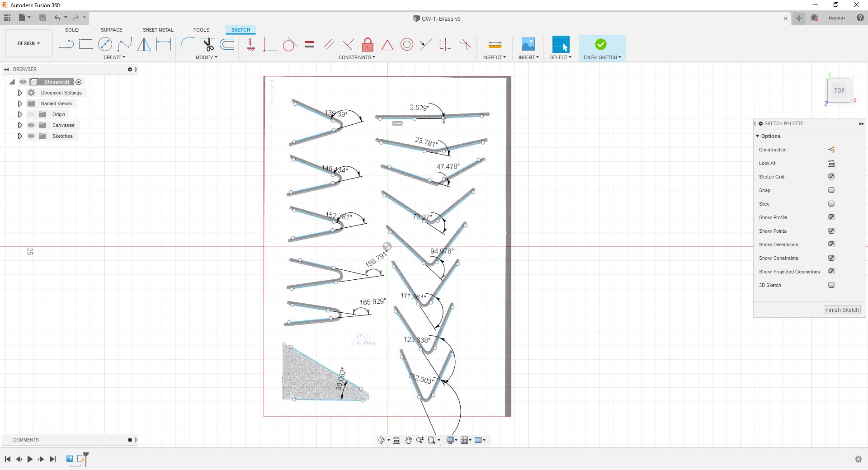Disable the Sketch Grid checkbox
Image resolution: width=868 pixels, height=470 pixels.
pyautogui.click(x=831, y=177)
